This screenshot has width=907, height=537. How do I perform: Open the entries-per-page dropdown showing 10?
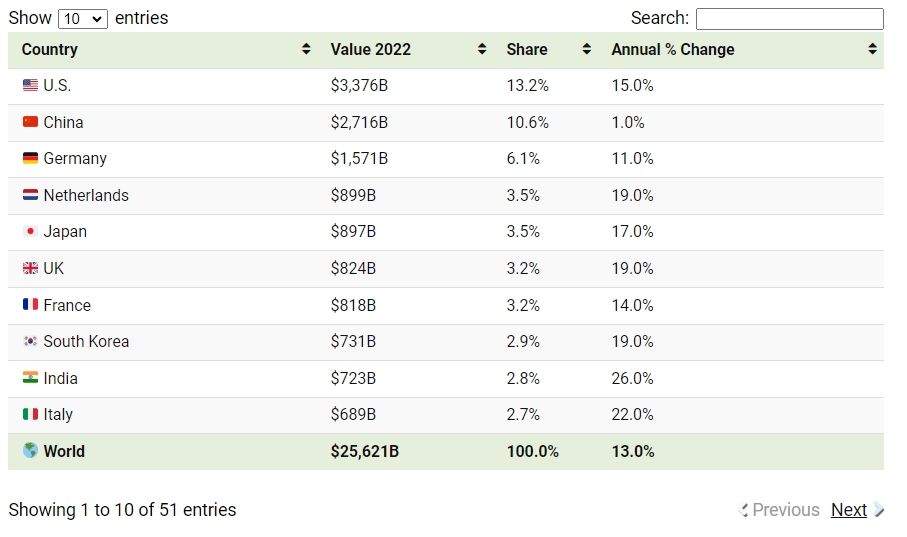click(83, 19)
